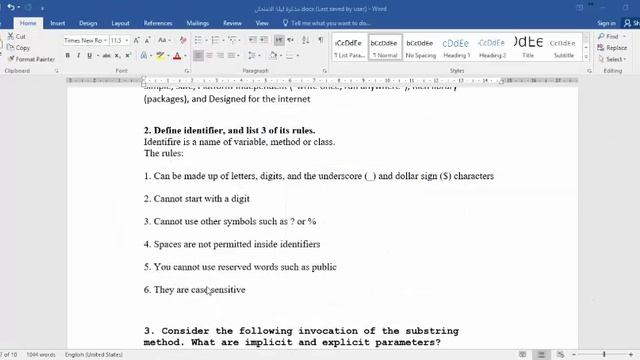Click the Cut scissors icon
Image resolution: width=640 pixels, height=360 pixels.
[x=11, y=36]
